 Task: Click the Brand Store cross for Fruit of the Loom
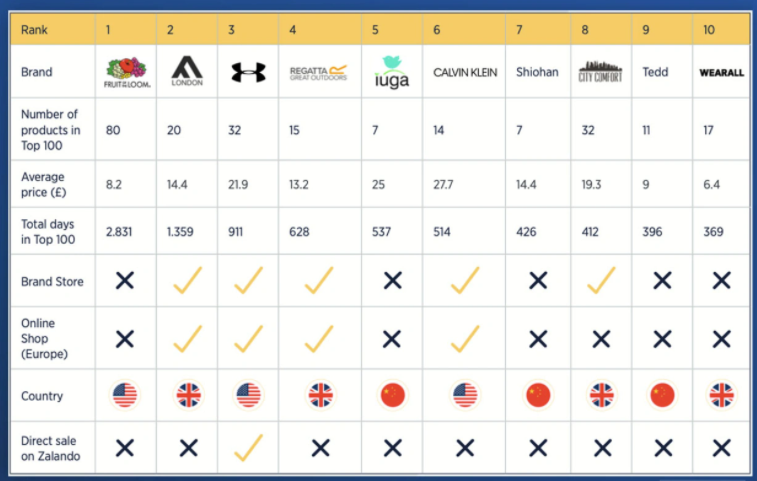click(x=125, y=282)
